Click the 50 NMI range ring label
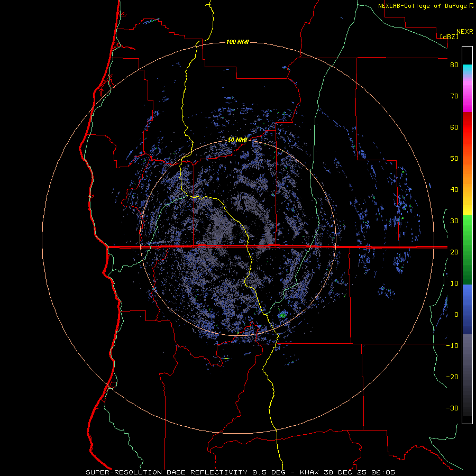476x476 pixels. click(237, 140)
